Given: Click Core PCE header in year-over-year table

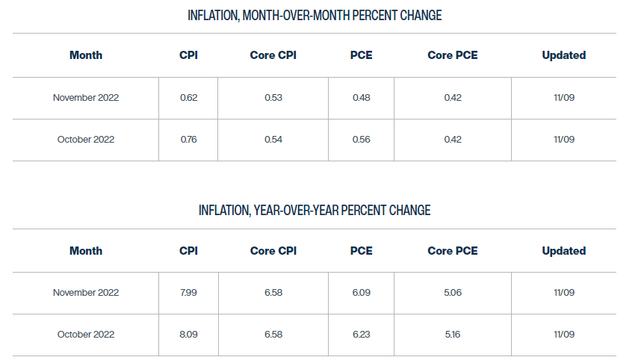Looking at the screenshot, I should [452, 251].
